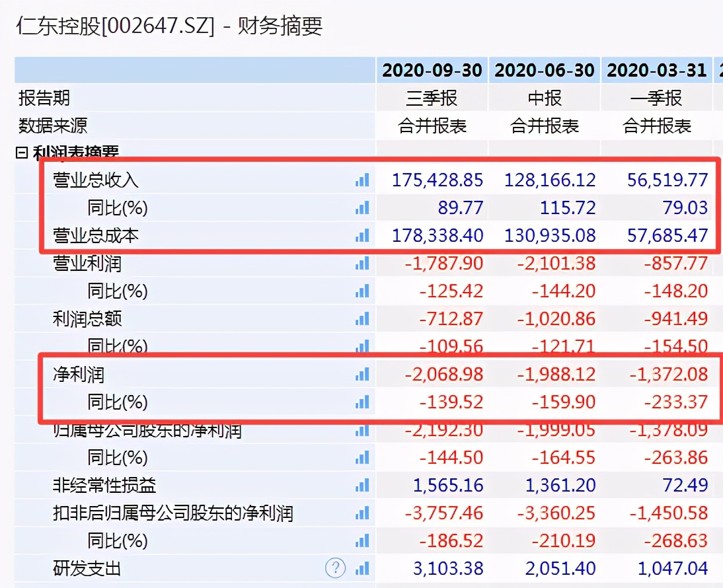
Task: Click the value -712.87
Action: point(451,318)
